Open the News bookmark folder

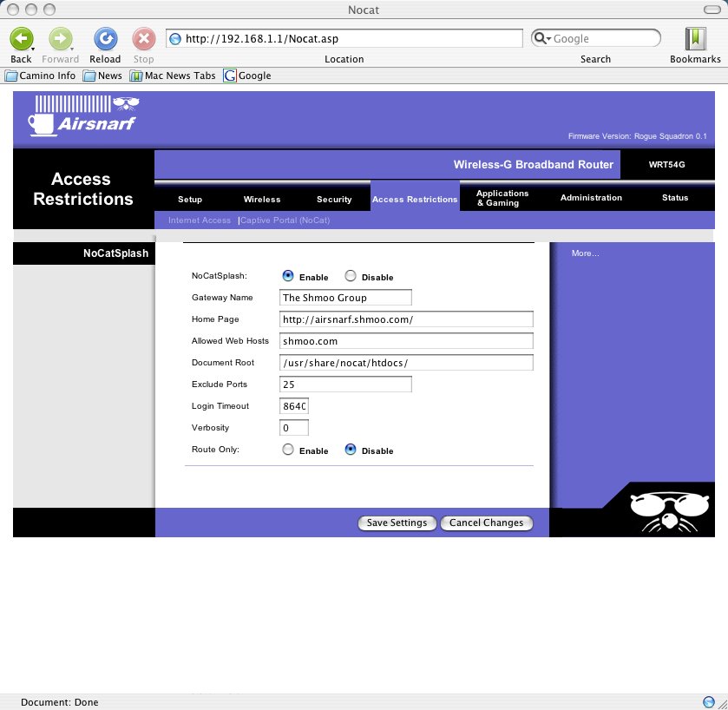pyautogui.click(x=102, y=76)
